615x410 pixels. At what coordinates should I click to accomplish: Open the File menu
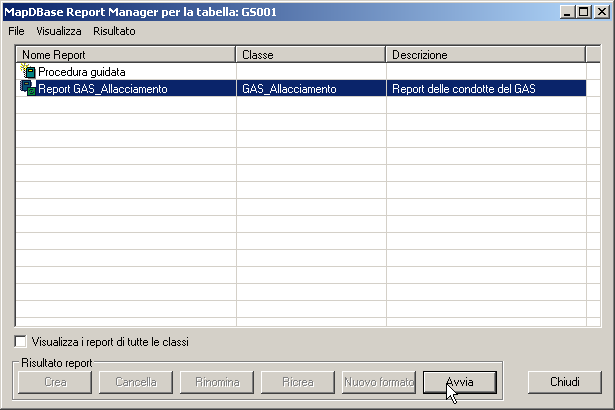(x=16, y=31)
